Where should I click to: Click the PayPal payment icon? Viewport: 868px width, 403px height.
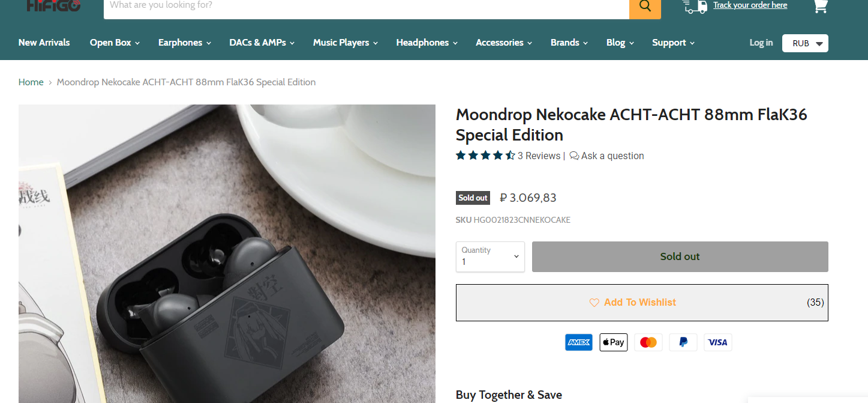683,342
